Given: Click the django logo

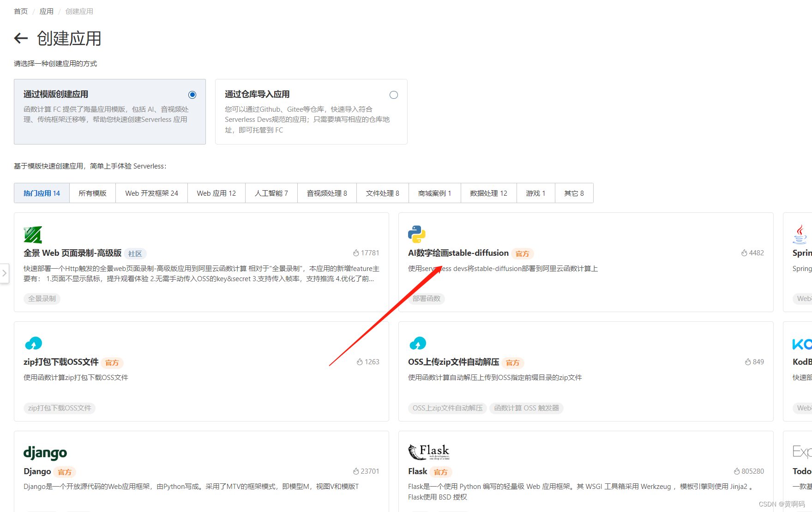Looking at the screenshot, I should (x=45, y=452).
